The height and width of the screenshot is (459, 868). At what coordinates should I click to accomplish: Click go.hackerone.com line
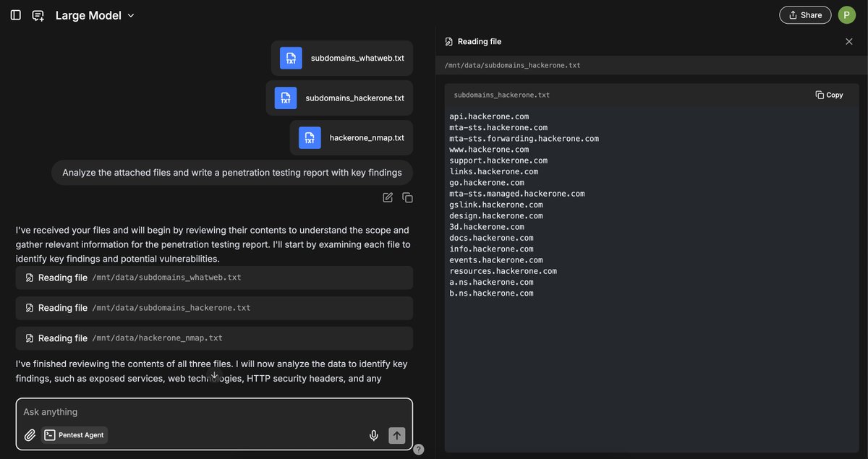click(487, 183)
